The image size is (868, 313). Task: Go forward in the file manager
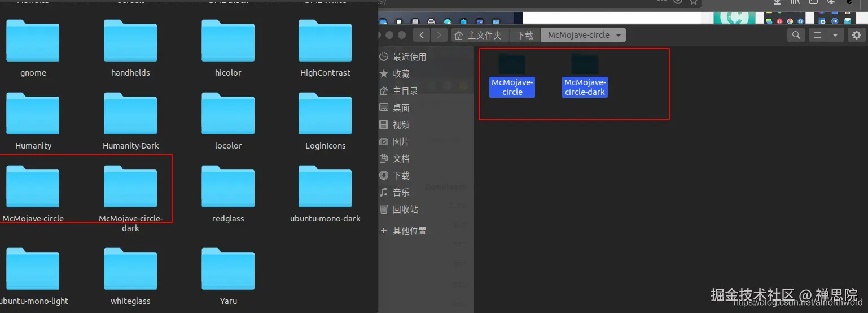point(439,35)
